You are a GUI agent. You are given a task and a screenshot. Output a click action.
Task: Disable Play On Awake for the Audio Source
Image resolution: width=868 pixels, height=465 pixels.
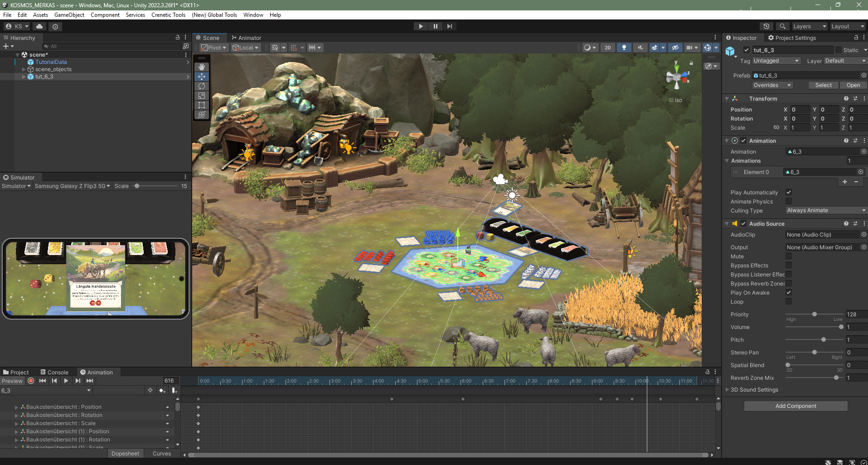tap(789, 292)
